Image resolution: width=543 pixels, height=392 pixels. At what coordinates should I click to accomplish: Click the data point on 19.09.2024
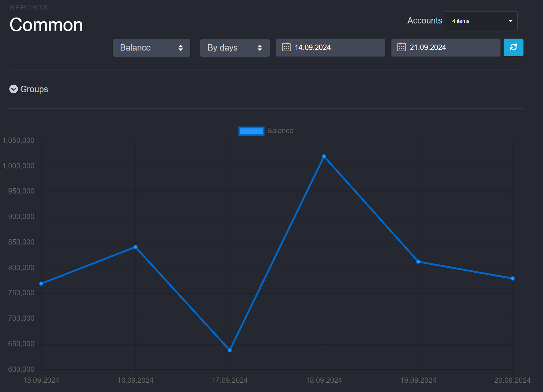click(x=418, y=262)
